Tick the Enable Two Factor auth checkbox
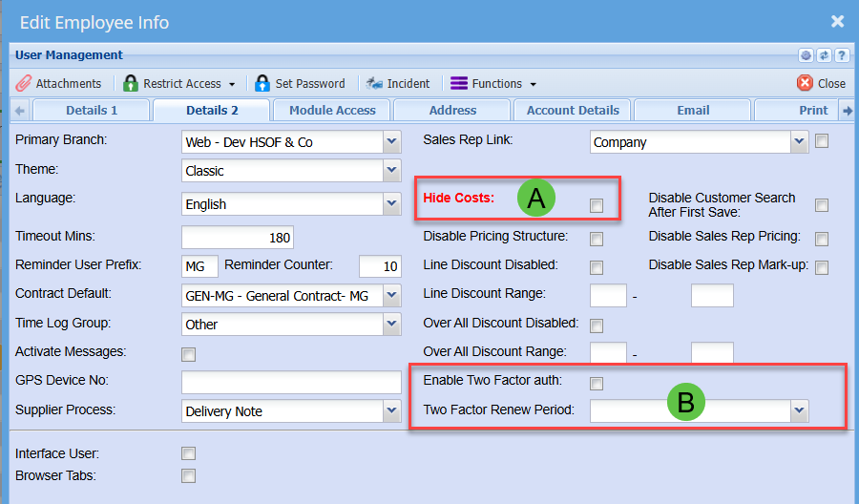Image resolution: width=859 pixels, height=504 pixels. click(x=597, y=384)
